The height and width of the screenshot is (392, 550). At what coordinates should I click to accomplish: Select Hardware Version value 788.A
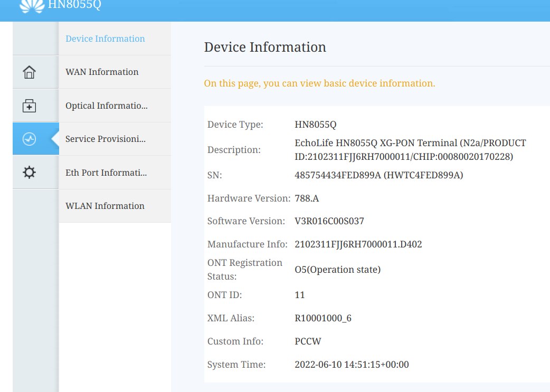coord(307,198)
